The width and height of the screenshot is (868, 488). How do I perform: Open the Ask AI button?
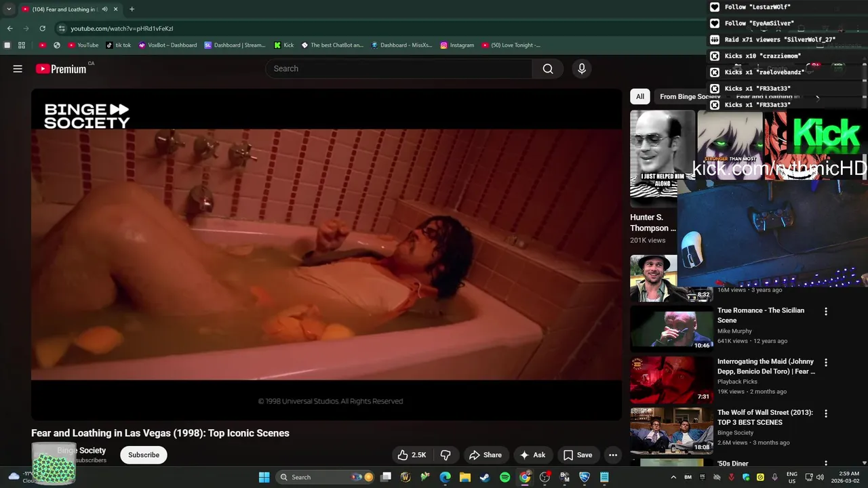[x=532, y=455]
